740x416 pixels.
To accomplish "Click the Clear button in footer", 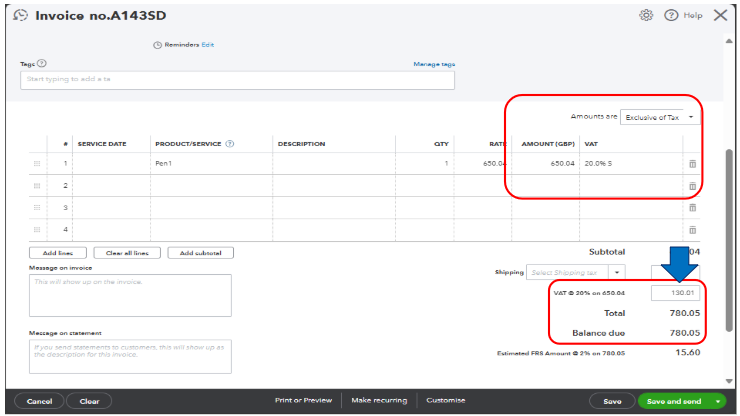I will pos(89,401).
